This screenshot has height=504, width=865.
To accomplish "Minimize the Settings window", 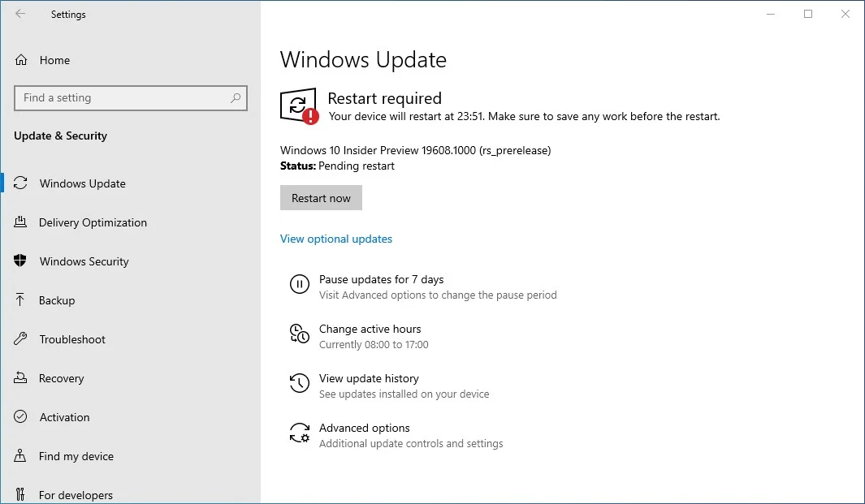I will pos(771,15).
